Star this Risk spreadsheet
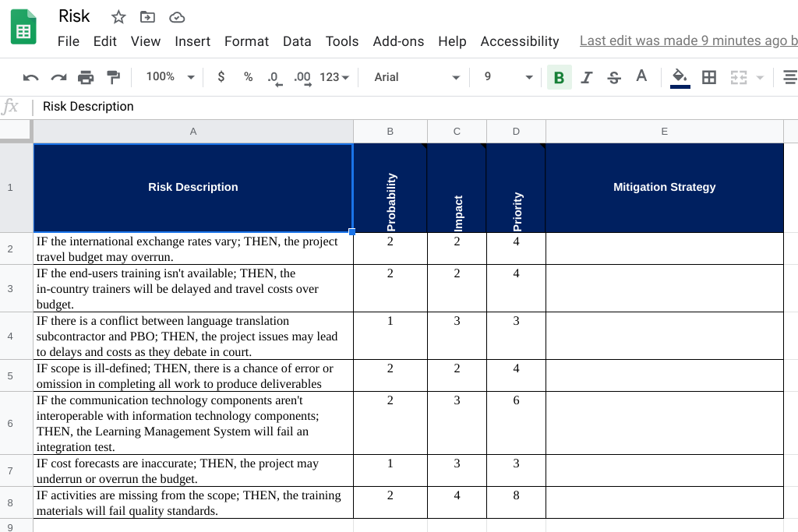The image size is (798, 532). [x=118, y=17]
